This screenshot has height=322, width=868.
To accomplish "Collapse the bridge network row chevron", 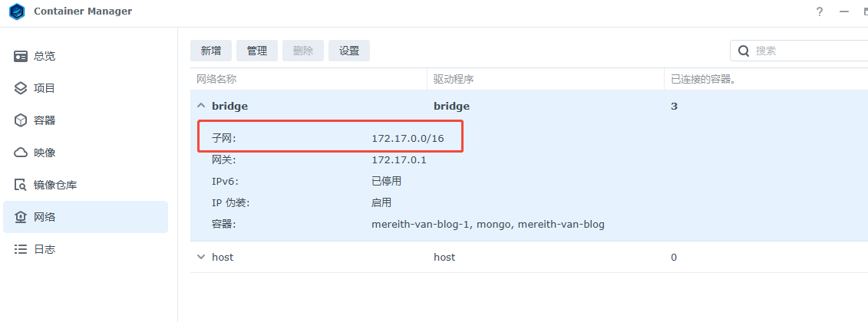I will (201, 106).
